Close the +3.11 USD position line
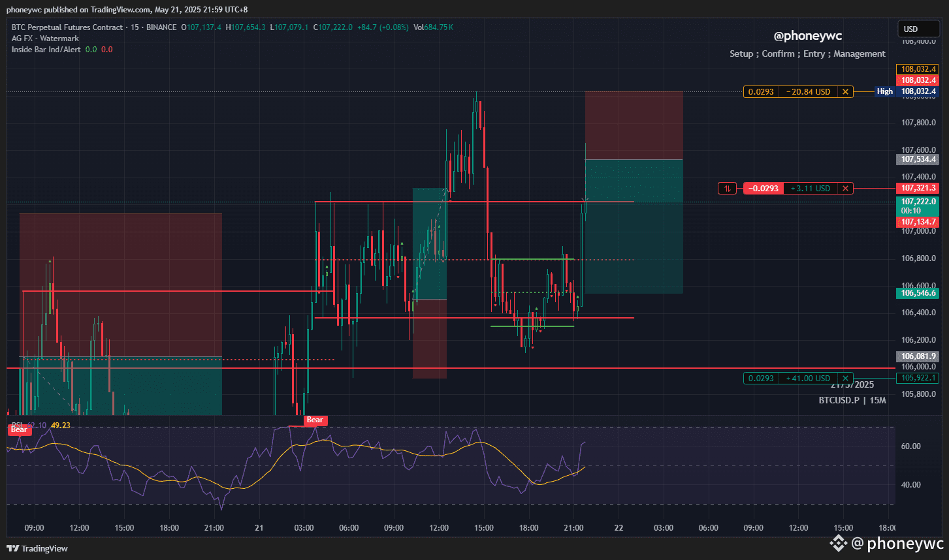The height and width of the screenshot is (560, 949). tap(846, 189)
